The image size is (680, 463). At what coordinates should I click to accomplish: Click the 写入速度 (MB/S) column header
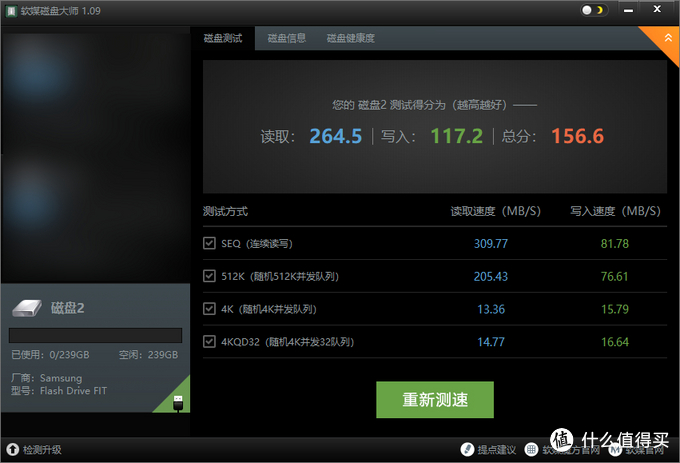[x=615, y=211]
